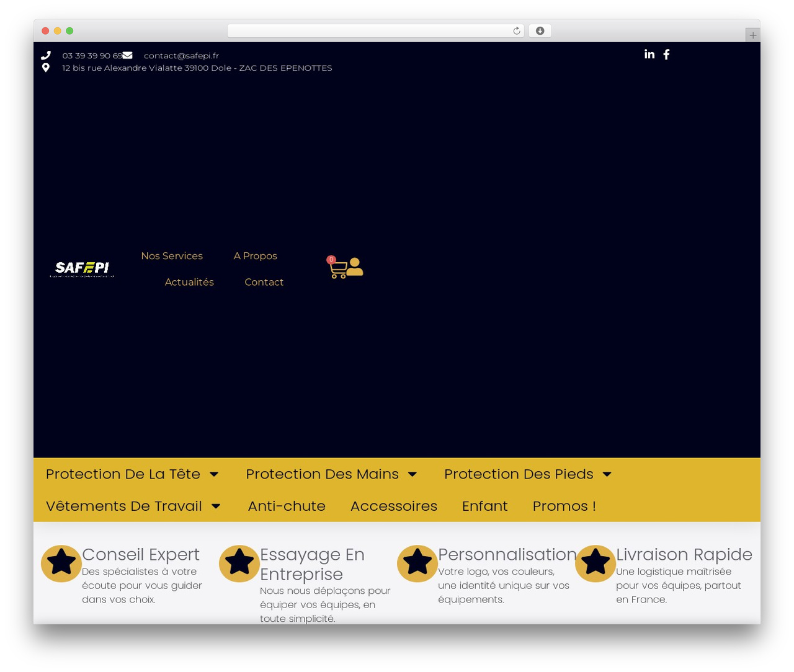Click the browser address bar
This screenshot has width=794, height=672.
[376, 31]
